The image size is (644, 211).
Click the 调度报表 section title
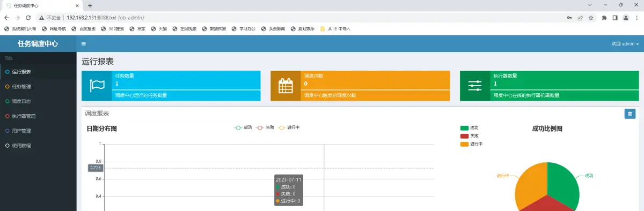[x=97, y=114]
